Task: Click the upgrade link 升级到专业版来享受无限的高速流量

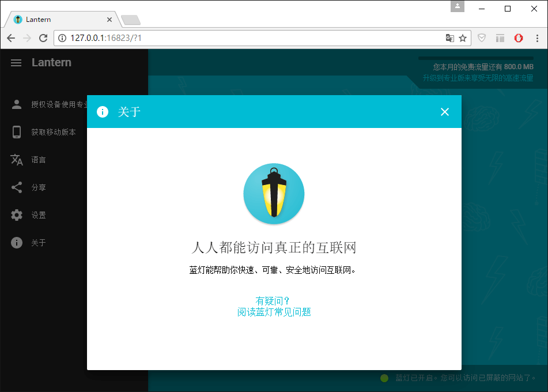Action: point(478,78)
